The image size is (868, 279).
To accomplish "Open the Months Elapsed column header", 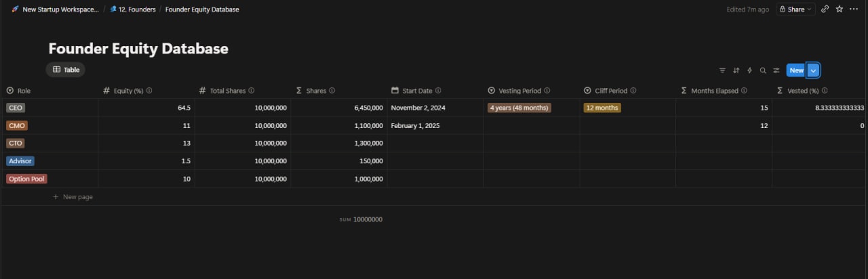I will [724, 91].
